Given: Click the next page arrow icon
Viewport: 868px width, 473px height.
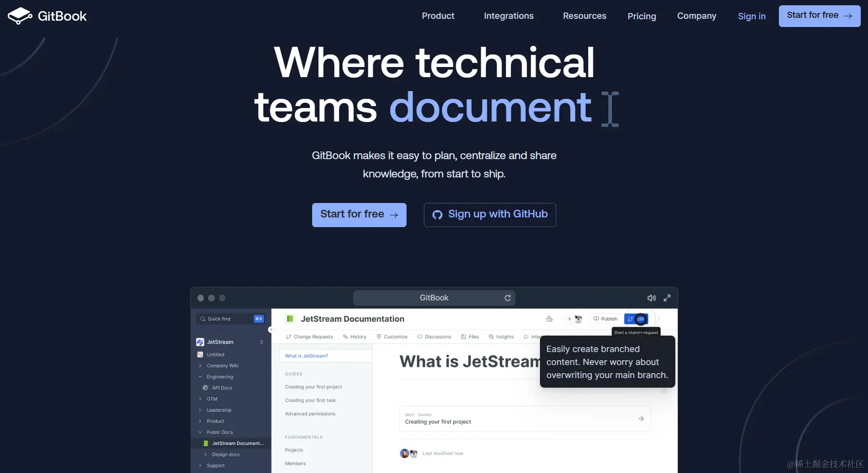Looking at the screenshot, I should click(x=641, y=419).
